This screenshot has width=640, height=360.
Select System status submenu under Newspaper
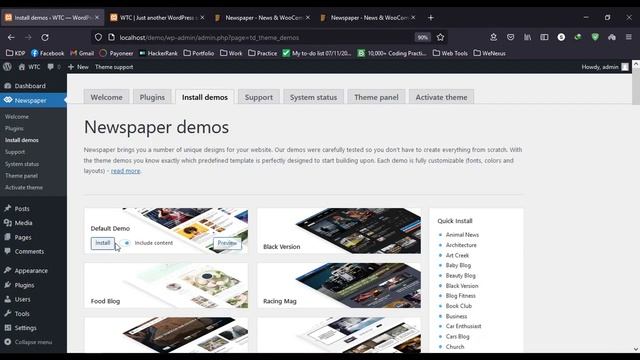[x=22, y=164]
